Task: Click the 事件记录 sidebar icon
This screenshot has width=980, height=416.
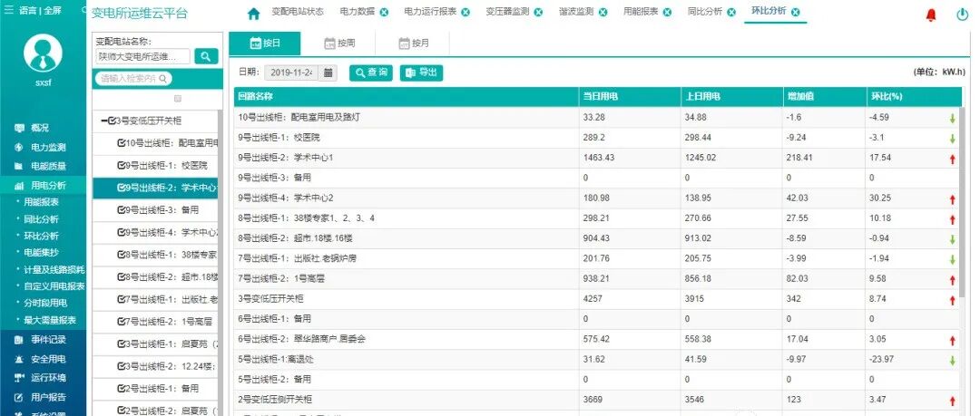Action: coord(19,341)
